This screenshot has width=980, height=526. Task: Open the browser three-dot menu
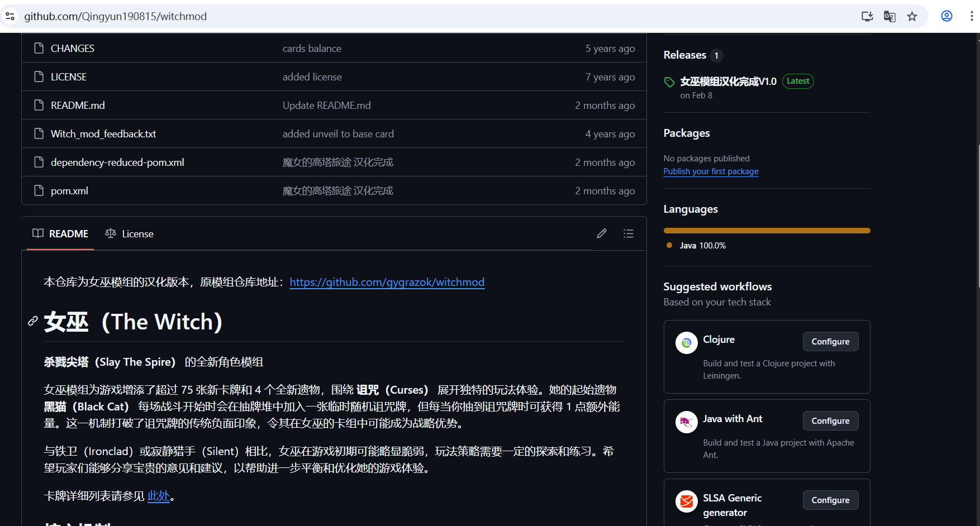coord(972,16)
